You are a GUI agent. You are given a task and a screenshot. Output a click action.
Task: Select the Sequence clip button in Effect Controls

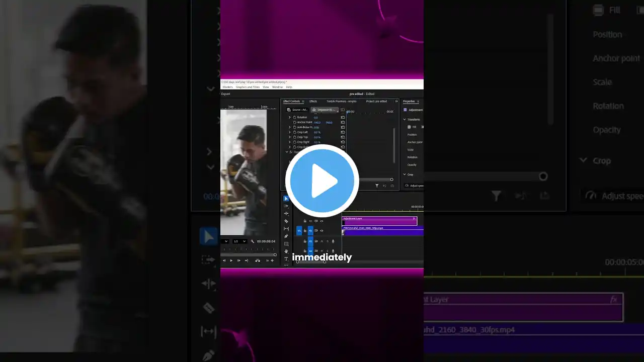[324, 110]
